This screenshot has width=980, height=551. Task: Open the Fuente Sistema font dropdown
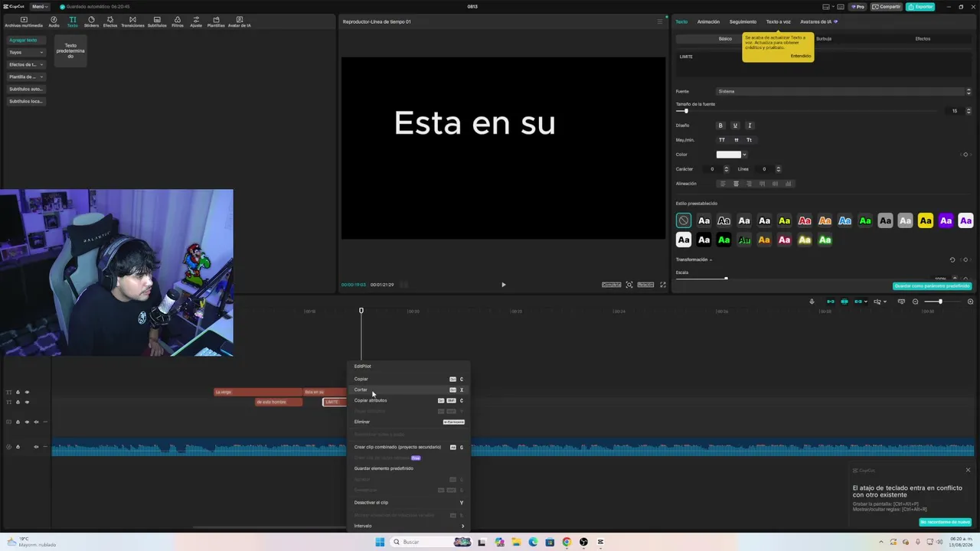tap(844, 92)
